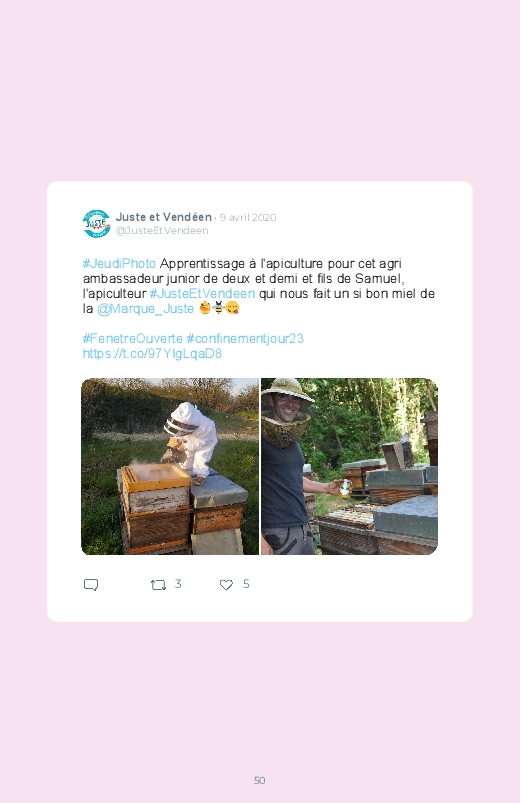Image resolution: width=520 pixels, height=803 pixels.
Task: Click the 9 avril 2020 date
Action: (x=248, y=217)
